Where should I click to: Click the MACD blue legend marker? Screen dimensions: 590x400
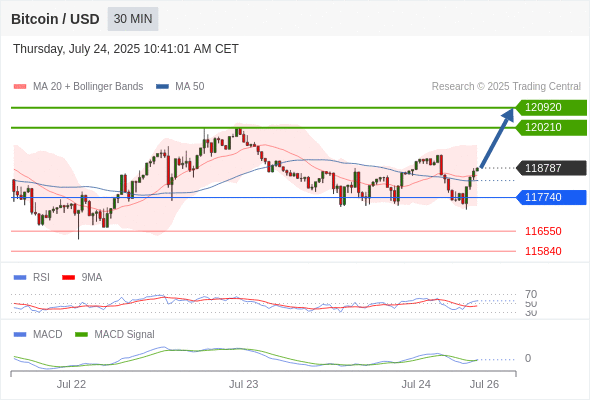click(x=20, y=335)
